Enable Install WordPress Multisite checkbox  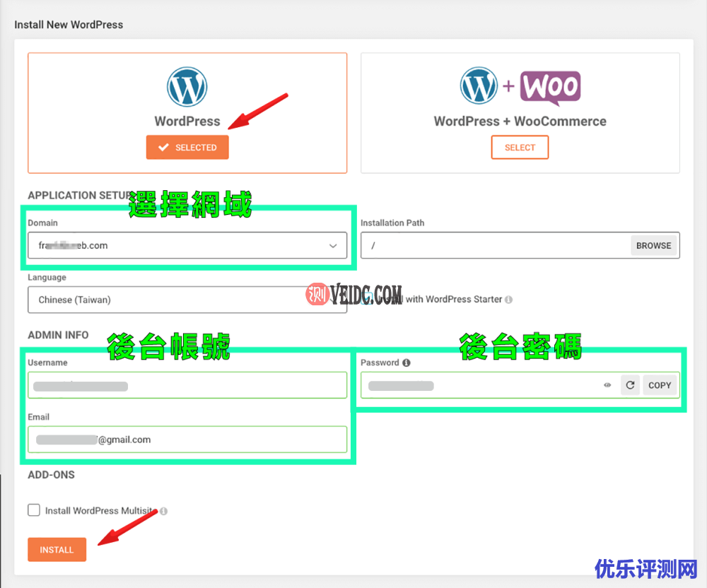tap(34, 510)
